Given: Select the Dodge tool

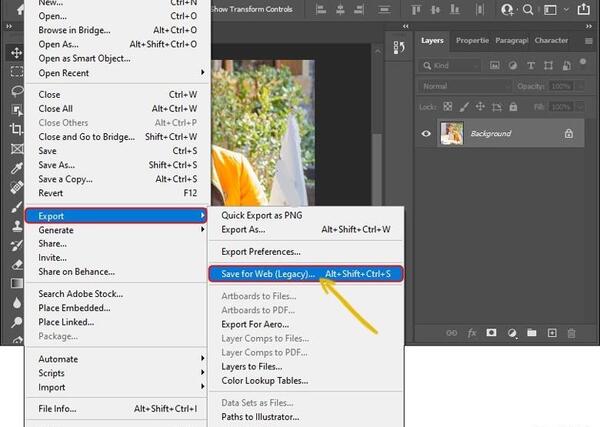Looking at the screenshot, I should [x=16, y=322].
